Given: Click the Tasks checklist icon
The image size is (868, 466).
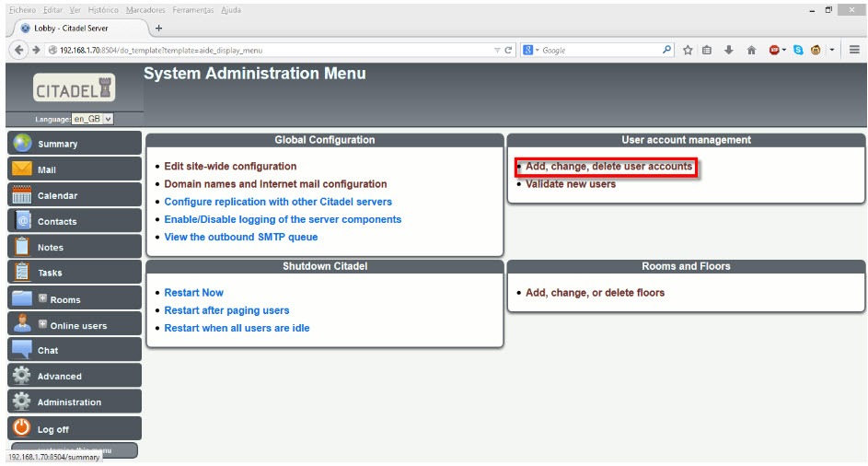Looking at the screenshot, I should click(22, 273).
